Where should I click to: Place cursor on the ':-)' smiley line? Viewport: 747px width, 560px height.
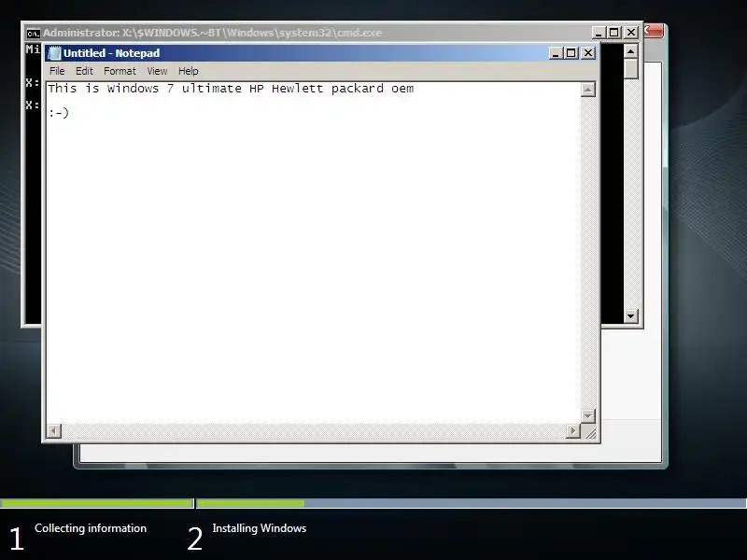tap(59, 113)
